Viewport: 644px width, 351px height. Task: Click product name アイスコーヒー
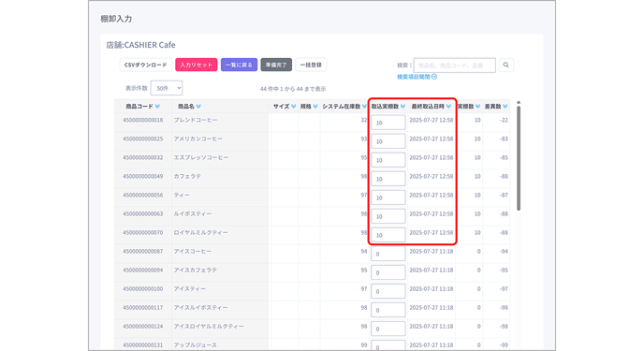[x=193, y=251]
